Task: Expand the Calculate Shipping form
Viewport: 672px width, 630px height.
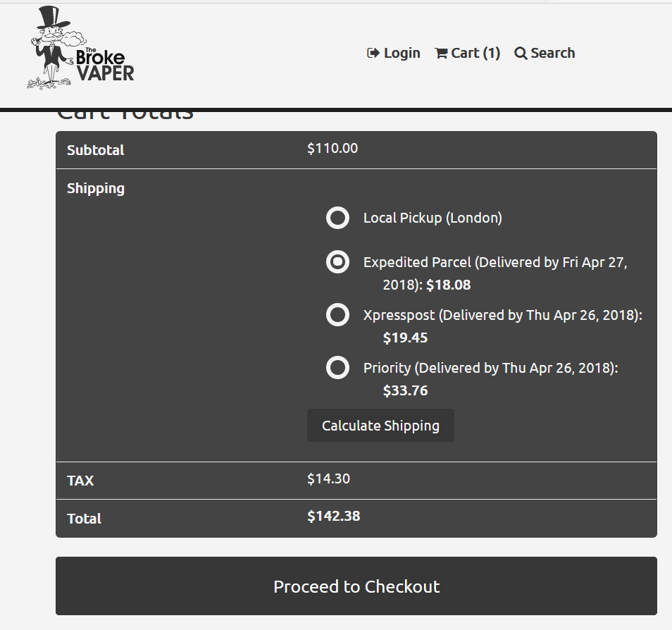Action: 380,426
